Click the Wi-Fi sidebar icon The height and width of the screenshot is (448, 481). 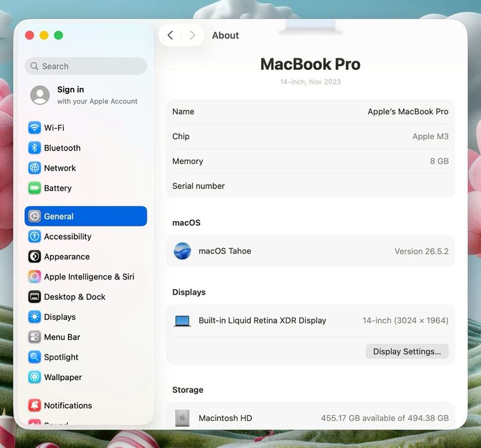coord(35,128)
